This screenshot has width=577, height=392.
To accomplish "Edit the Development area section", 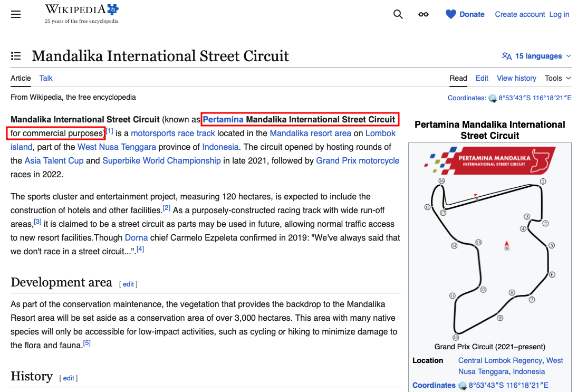I will [128, 284].
